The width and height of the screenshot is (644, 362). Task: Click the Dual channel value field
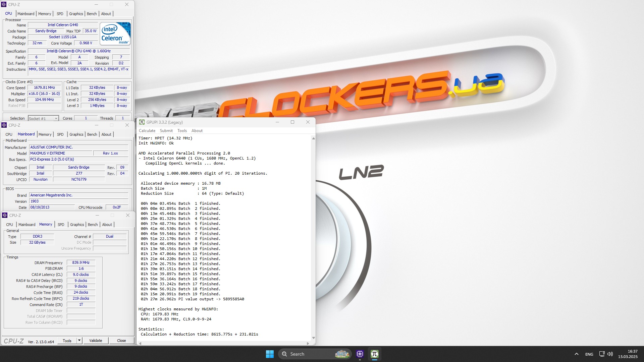(109, 236)
